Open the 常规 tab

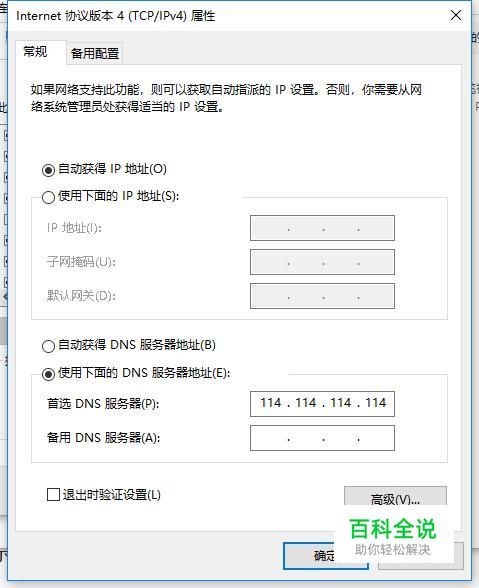[35, 51]
